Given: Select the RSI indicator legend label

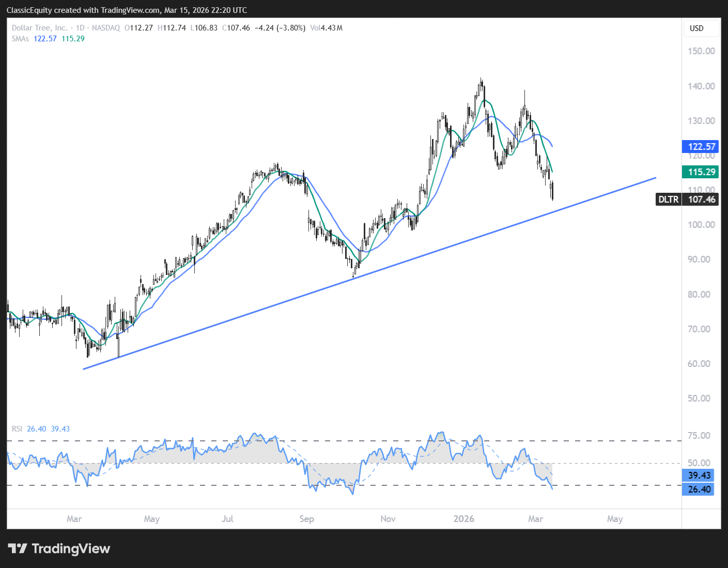Looking at the screenshot, I should coord(17,429).
